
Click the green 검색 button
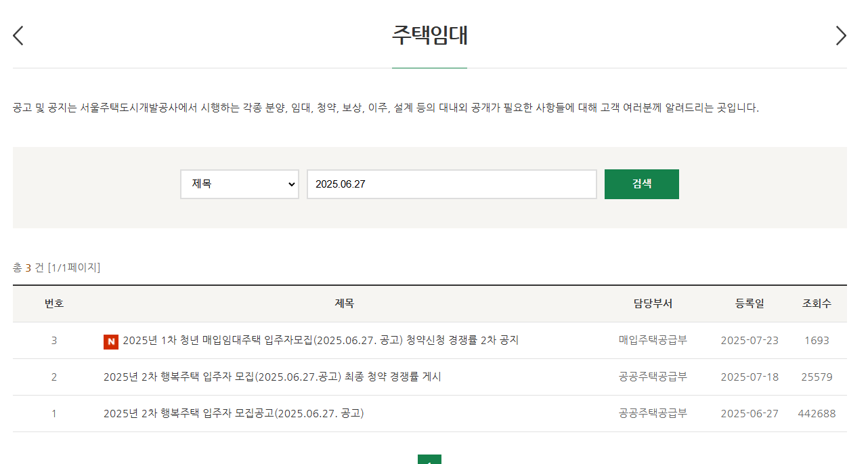(x=642, y=184)
